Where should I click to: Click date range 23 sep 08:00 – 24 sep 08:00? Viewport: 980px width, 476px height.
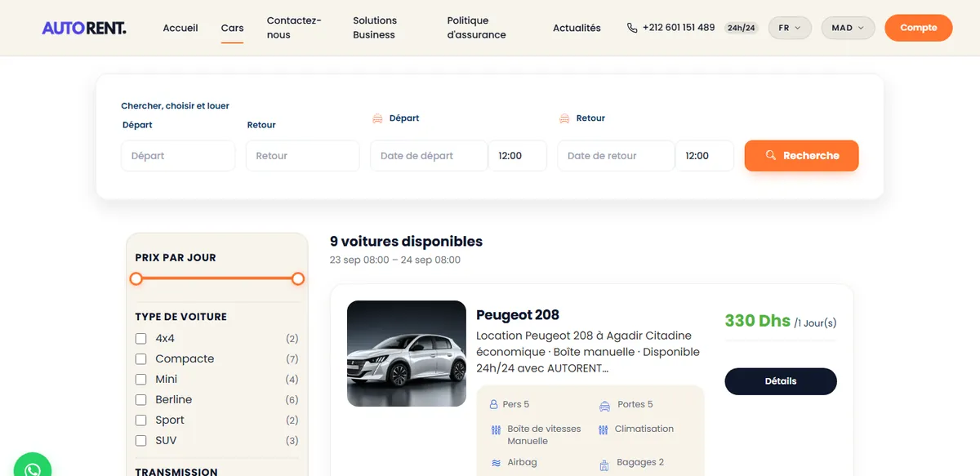pos(395,260)
